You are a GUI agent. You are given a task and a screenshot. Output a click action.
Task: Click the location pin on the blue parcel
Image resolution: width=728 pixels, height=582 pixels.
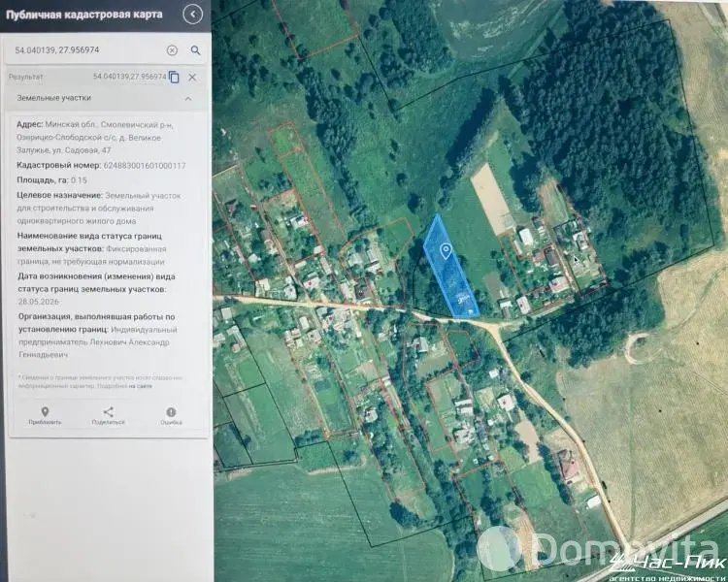(447, 251)
